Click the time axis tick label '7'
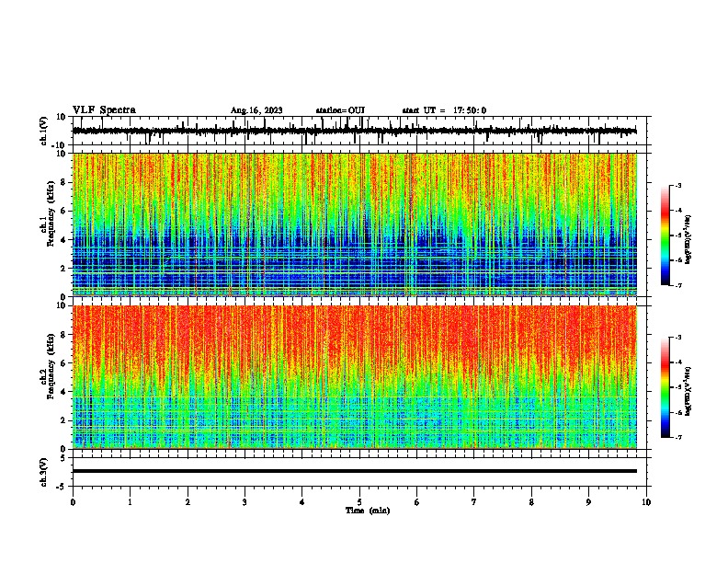The height and width of the screenshot is (563, 728). pos(474,502)
